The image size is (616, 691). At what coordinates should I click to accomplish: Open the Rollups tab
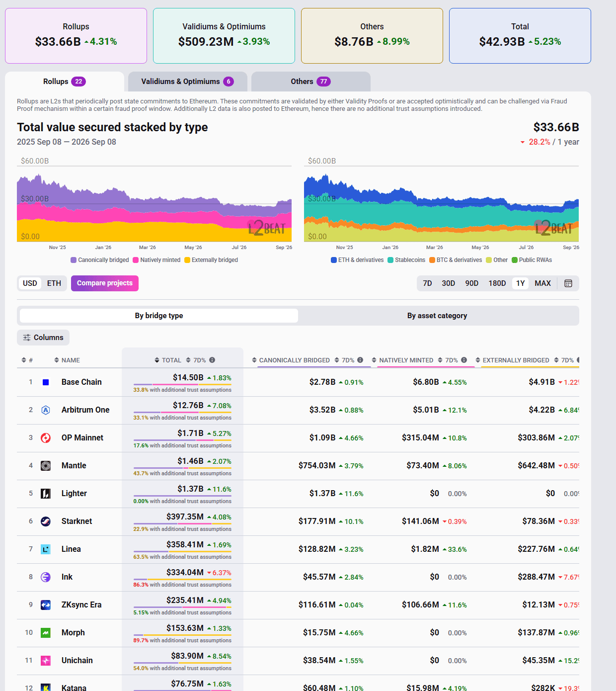[x=65, y=82]
